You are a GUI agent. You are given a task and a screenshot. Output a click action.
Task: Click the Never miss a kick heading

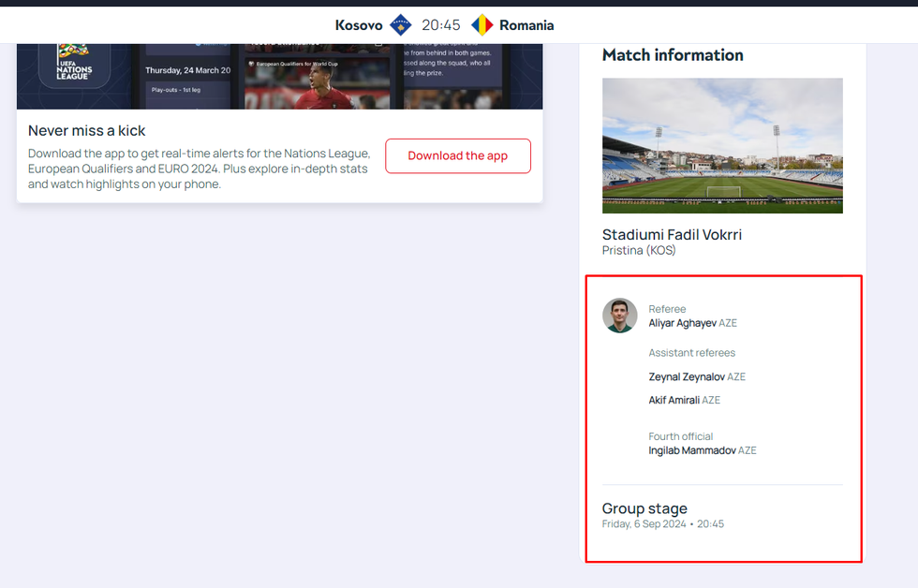click(87, 130)
